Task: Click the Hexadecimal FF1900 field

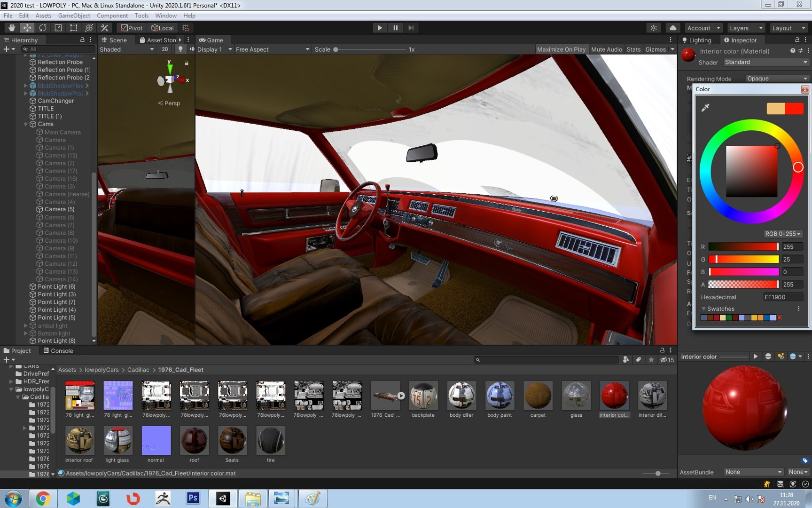Action: pyautogui.click(x=783, y=297)
